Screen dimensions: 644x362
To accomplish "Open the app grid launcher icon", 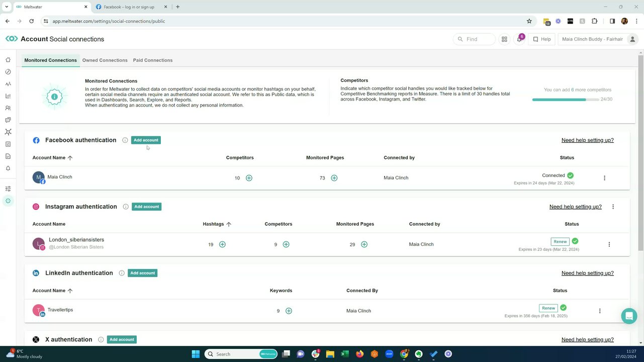I will (x=504, y=39).
